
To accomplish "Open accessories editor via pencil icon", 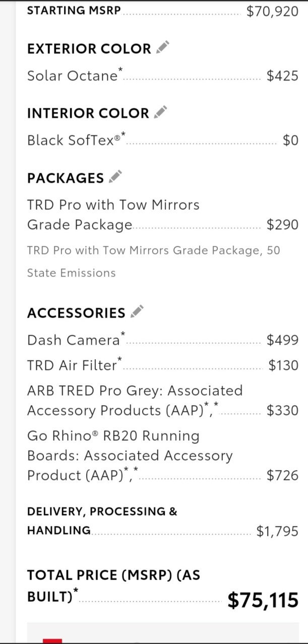I will [137, 312].
